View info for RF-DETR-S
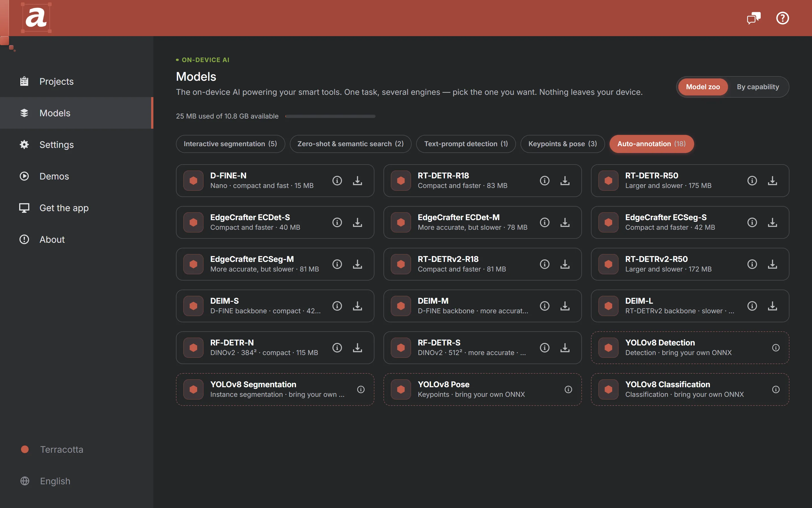The width and height of the screenshot is (812, 508). click(x=544, y=348)
